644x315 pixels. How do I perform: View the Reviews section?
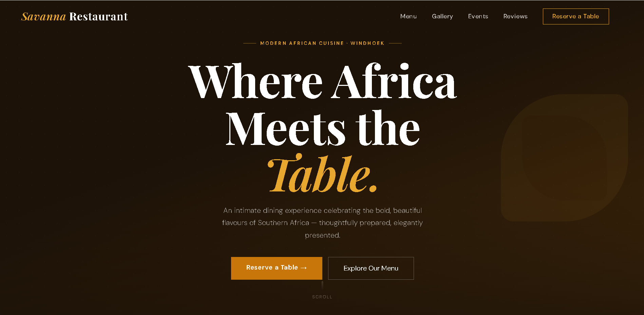[x=515, y=16]
